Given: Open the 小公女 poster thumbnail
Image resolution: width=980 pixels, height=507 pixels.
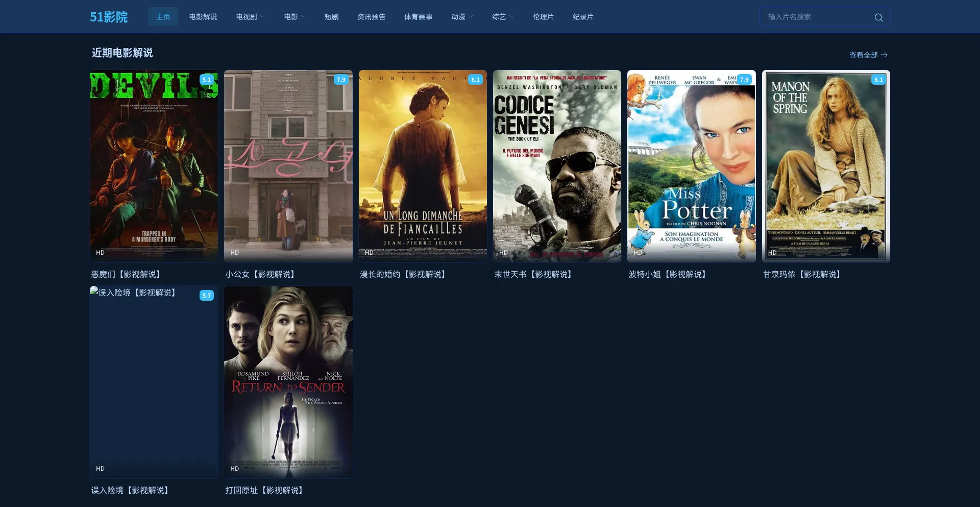Looking at the screenshot, I should click(288, 166).
